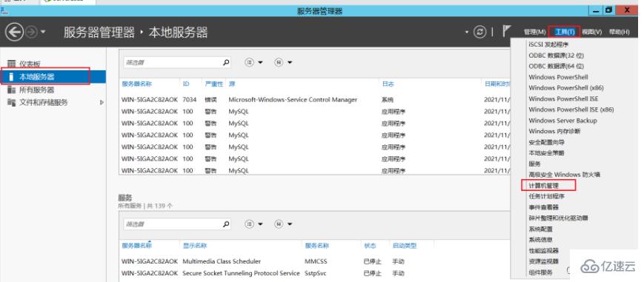Click 服务器管理器 in the header breadcrumb
The height and width of the screenshot is (282, 644).
tap(99, 32)
